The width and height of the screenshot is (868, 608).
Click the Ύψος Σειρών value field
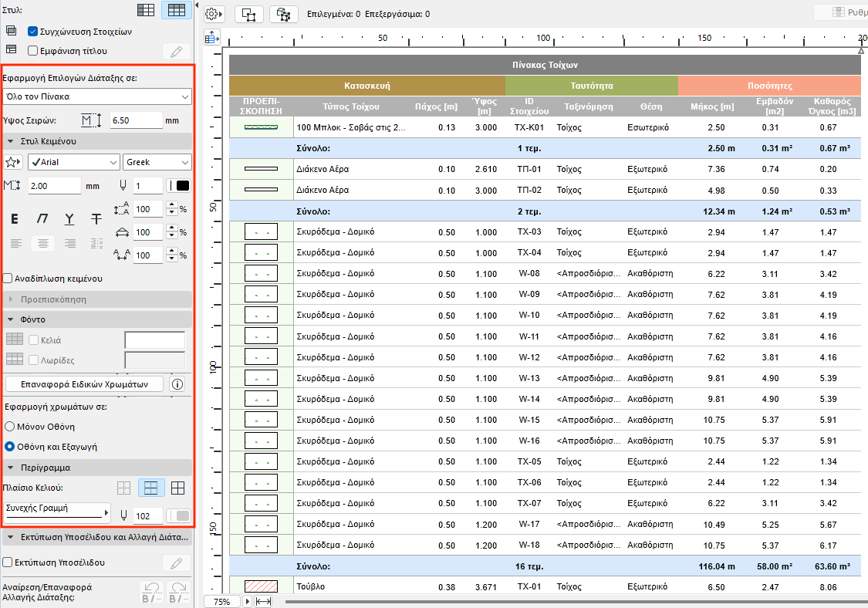coord(135,120)
